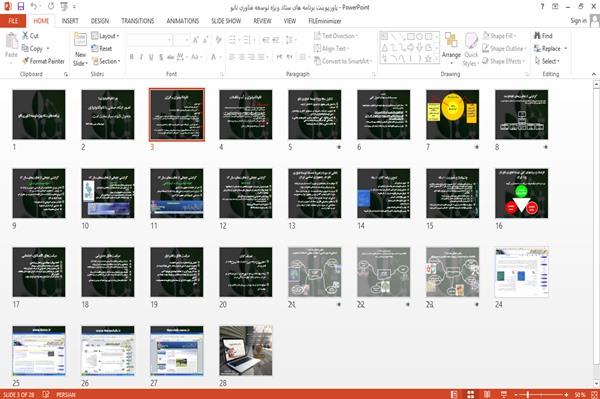Click zoom out minus button
The width and height of the screenshot is (600, 399).
coord(516,394)
